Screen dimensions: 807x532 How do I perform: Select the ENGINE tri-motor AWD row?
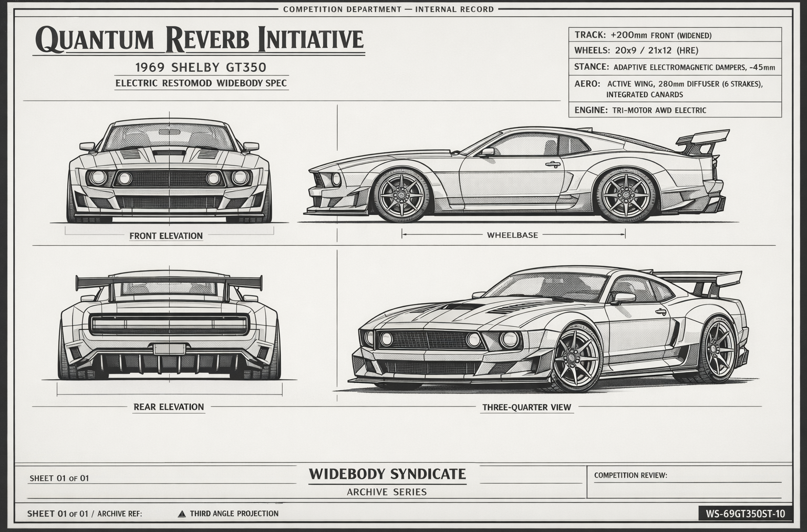(675, 110)
